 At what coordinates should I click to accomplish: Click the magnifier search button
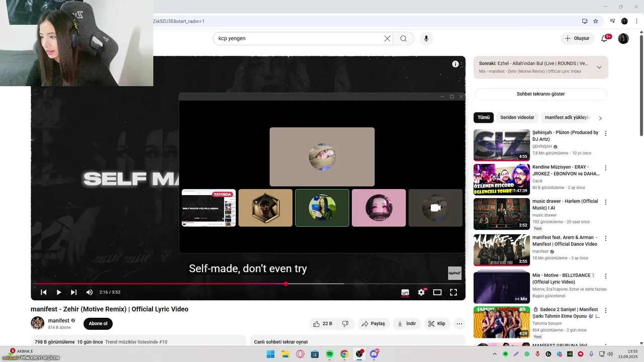[404, 39]
